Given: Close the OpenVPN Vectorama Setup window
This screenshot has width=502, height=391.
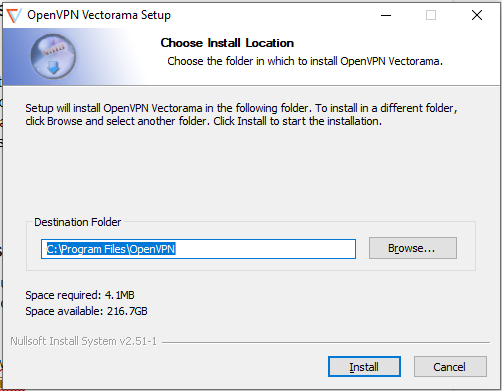Looking at the screenshot, I should pos(477,15).
